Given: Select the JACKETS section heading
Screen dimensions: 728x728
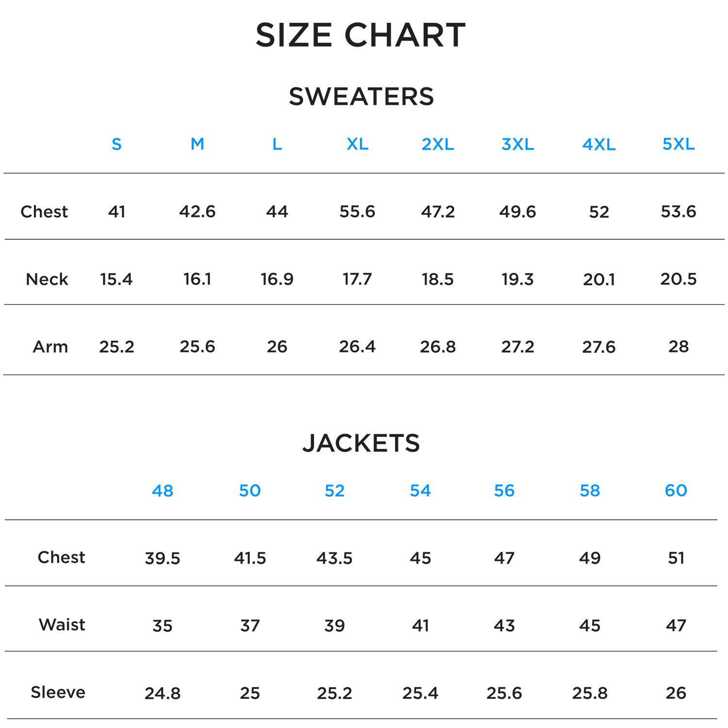Looking at the screenshot, I should click(x=361, y=443).
